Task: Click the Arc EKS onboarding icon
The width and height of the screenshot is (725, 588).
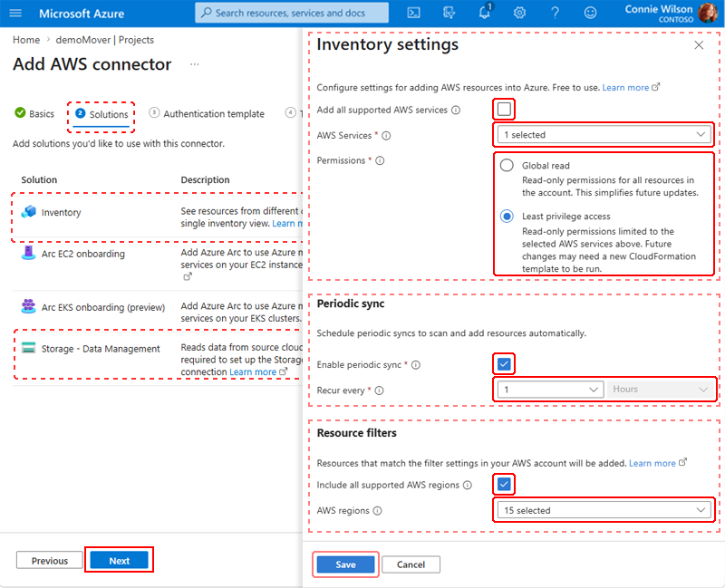Action: coord(29,306)
